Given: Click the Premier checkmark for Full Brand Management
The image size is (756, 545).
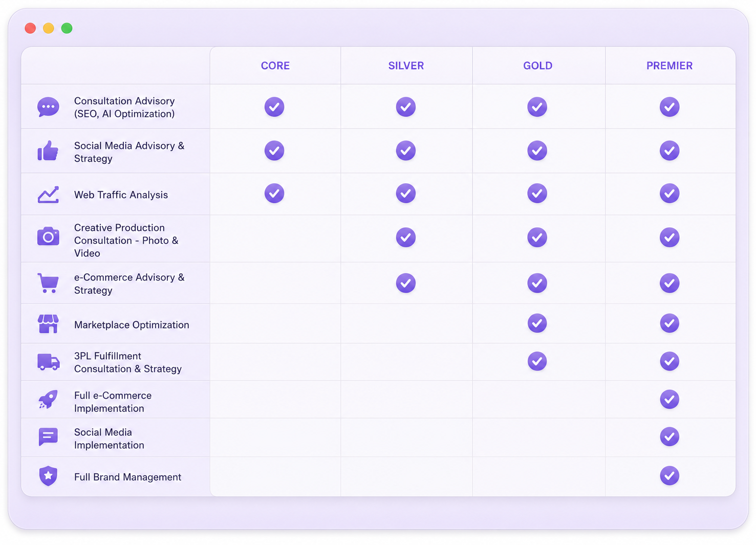Looking at the screenshot, I should point(669,476).
